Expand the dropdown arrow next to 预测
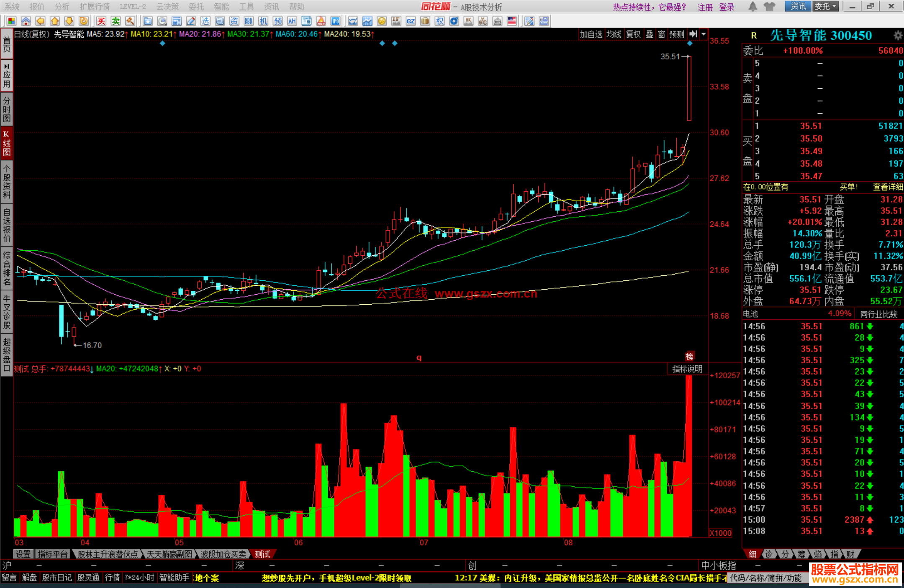Image resolution: width=904 pixels, height=588 pixels. coord(704,34)
